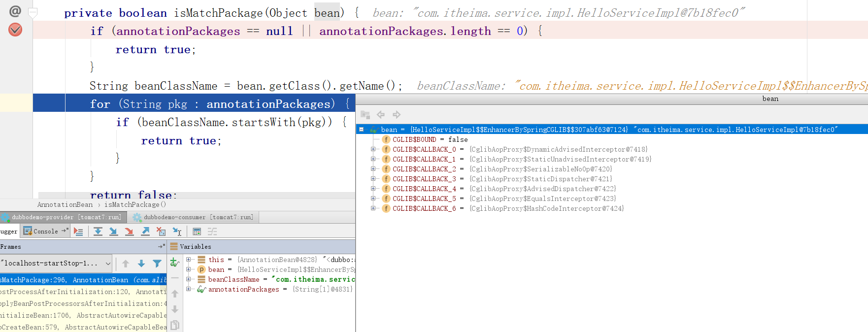The image size is (868, 332).
Task: Click the move watch up arrow icon
Action: click(175, 294)
